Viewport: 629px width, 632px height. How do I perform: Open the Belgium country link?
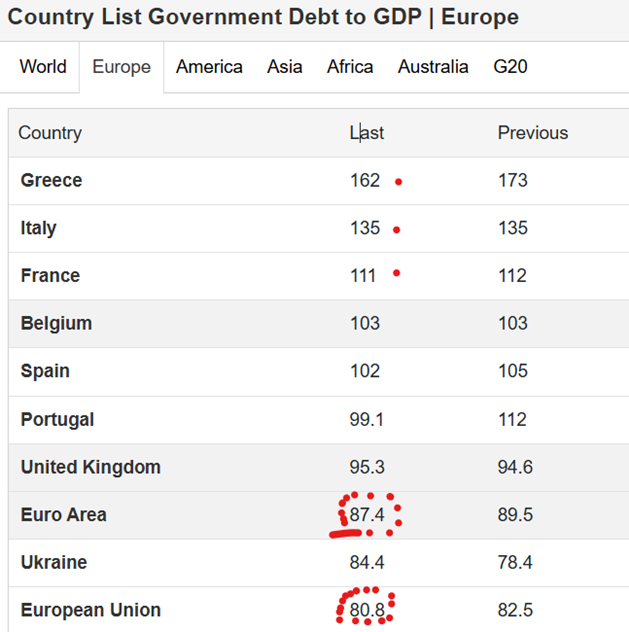coord(56,323)
